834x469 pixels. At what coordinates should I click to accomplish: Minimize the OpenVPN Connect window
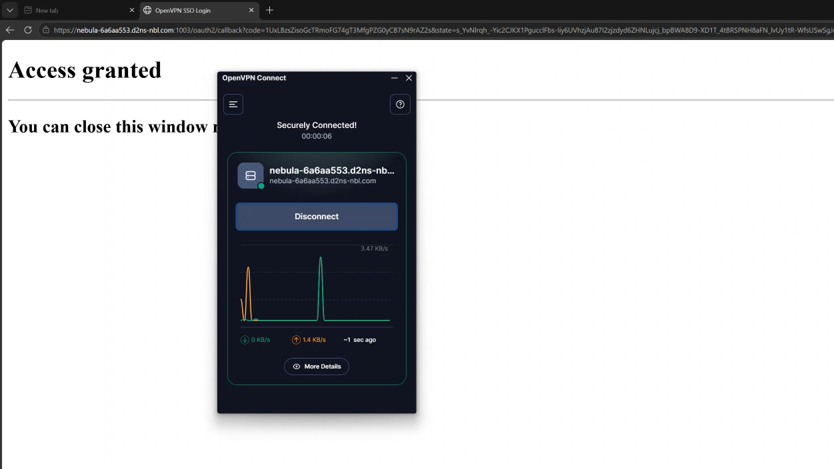(x=394, y=78)
